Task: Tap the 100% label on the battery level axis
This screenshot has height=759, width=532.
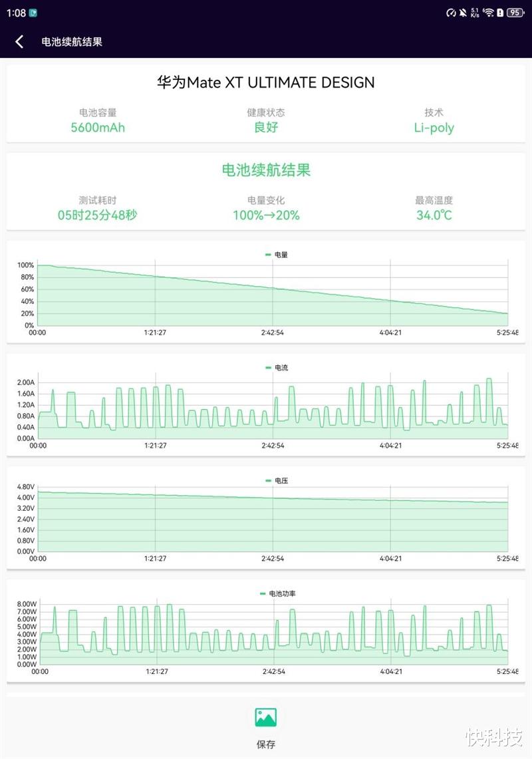Action: tap(26, 265)
